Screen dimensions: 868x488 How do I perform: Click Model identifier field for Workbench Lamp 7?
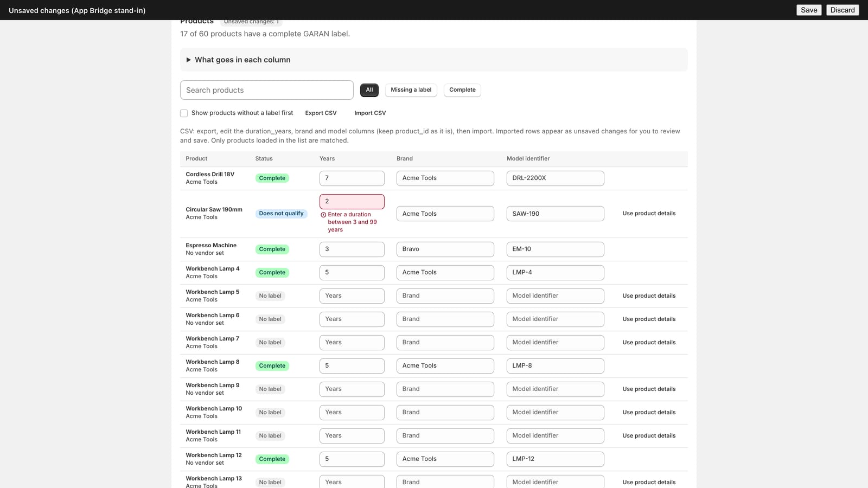(556, 343)
